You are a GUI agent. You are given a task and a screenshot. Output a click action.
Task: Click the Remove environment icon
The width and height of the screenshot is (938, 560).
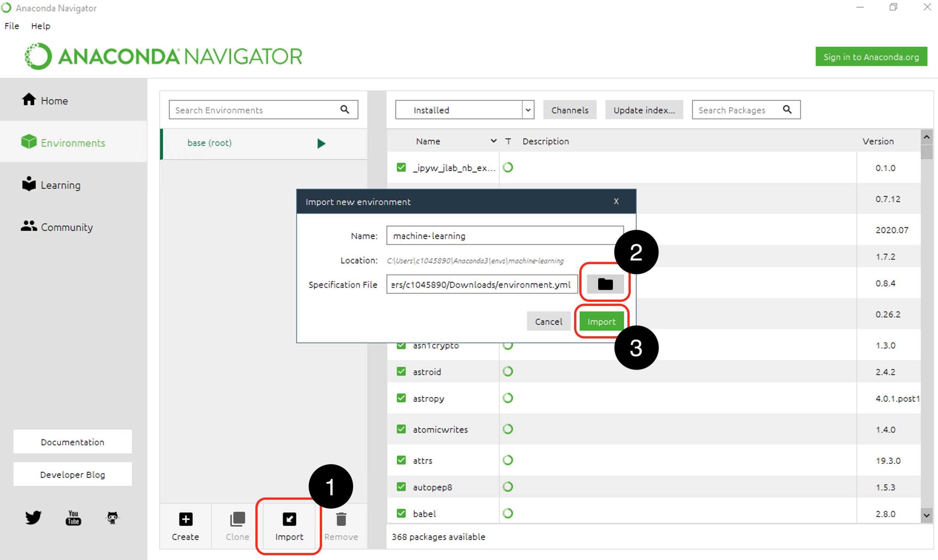click(341, 519)
